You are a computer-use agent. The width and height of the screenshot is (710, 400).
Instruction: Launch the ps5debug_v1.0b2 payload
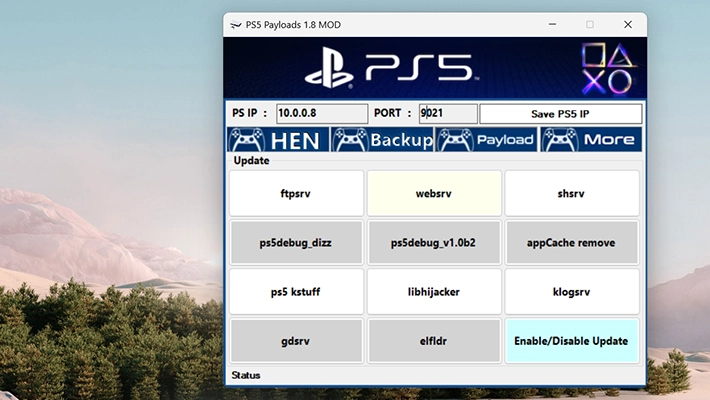(434, 242)
